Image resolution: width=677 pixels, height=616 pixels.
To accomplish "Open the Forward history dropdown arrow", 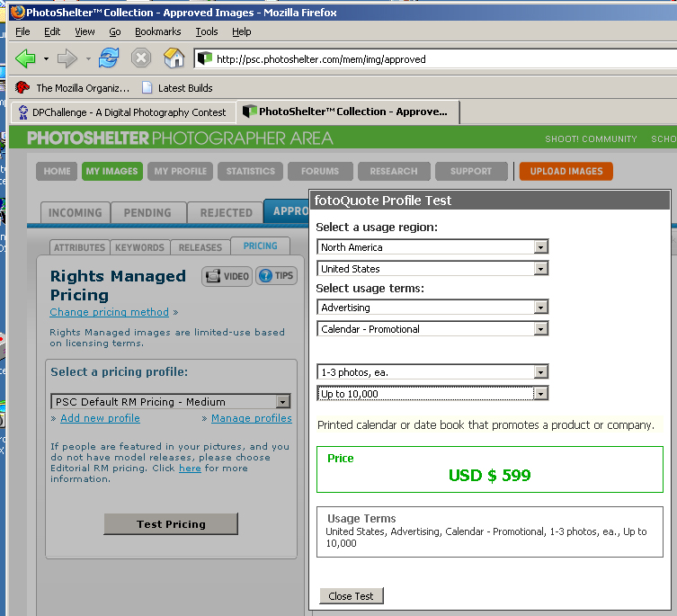I will 88,58.
